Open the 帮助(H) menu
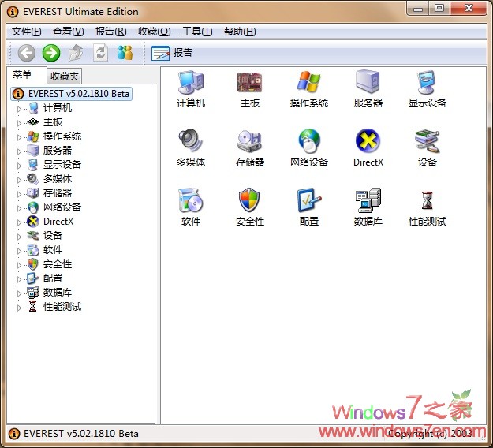Screen dimensions: 493x448 [x=240, y=32]
